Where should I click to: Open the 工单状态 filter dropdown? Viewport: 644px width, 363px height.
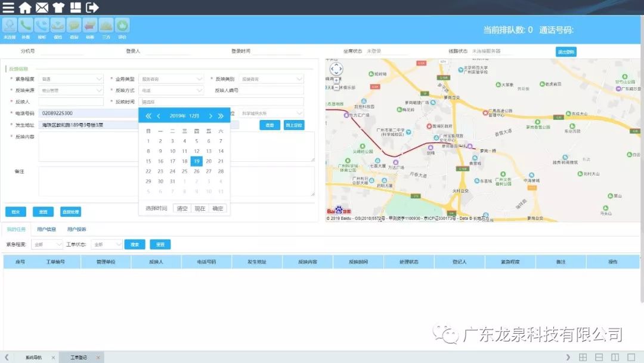107,244
